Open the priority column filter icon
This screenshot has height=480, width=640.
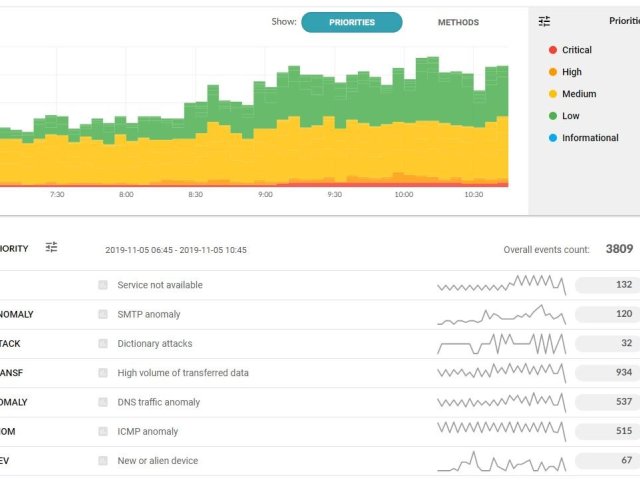(51, 247)
